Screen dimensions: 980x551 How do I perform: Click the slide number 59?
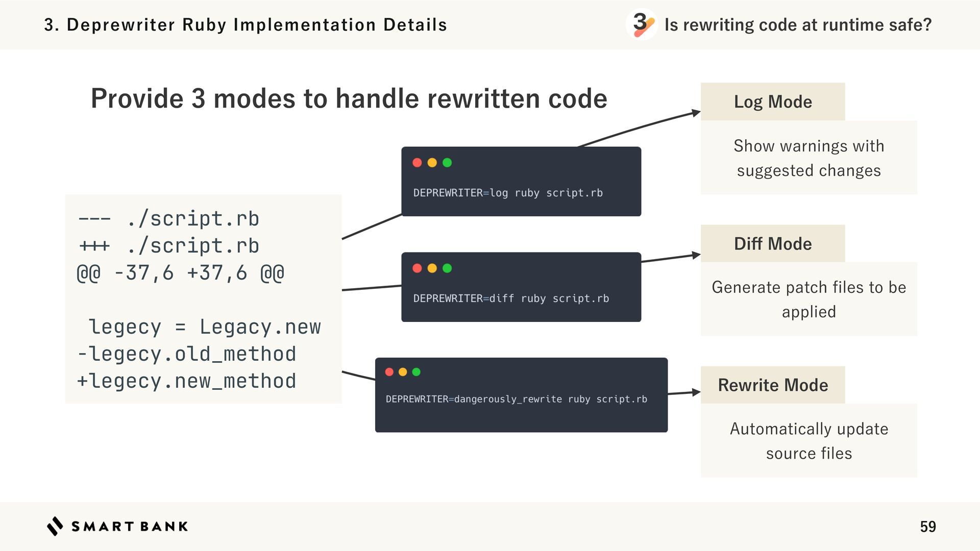tap(927, 527)
